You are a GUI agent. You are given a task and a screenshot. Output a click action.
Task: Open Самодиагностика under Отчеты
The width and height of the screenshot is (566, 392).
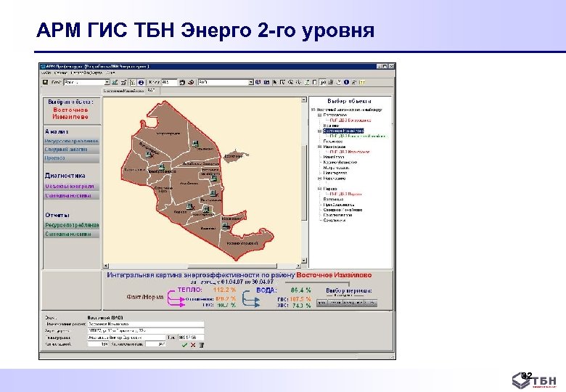(x=71, y=234)
